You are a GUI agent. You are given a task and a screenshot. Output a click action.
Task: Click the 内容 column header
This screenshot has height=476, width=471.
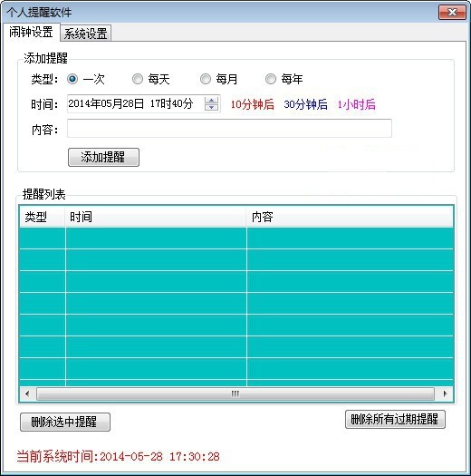tap(350, 217)
